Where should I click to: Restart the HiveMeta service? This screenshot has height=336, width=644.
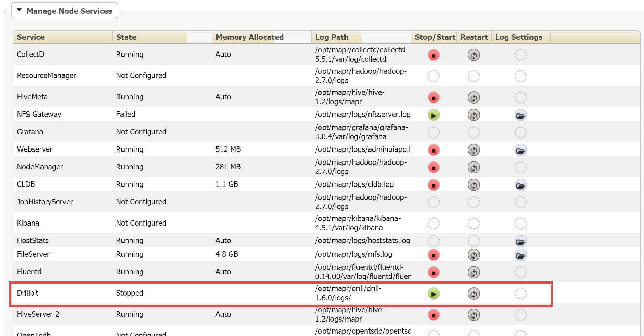click(x=474, y=98)
